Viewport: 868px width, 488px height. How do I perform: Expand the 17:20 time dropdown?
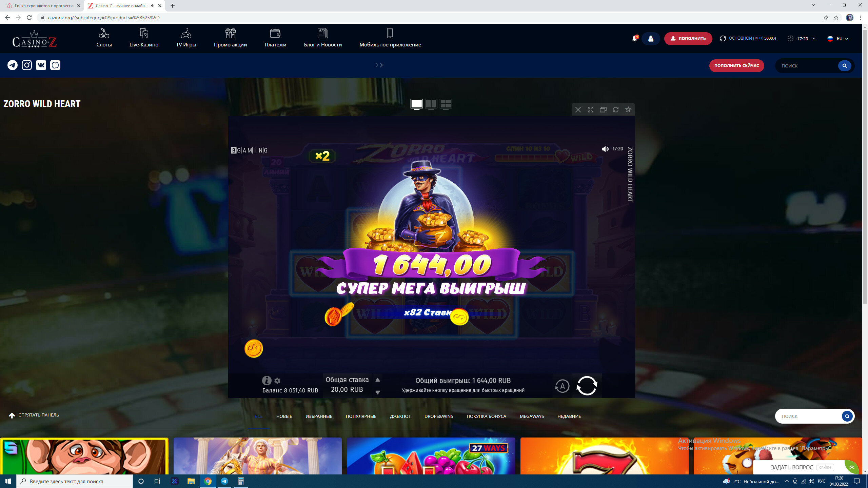pos(802,39)
